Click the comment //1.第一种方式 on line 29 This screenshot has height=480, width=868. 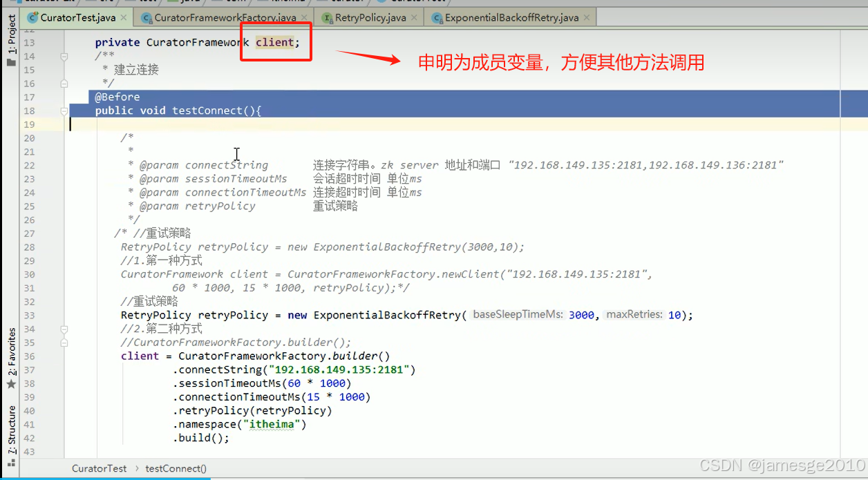[x=162, y=260]
